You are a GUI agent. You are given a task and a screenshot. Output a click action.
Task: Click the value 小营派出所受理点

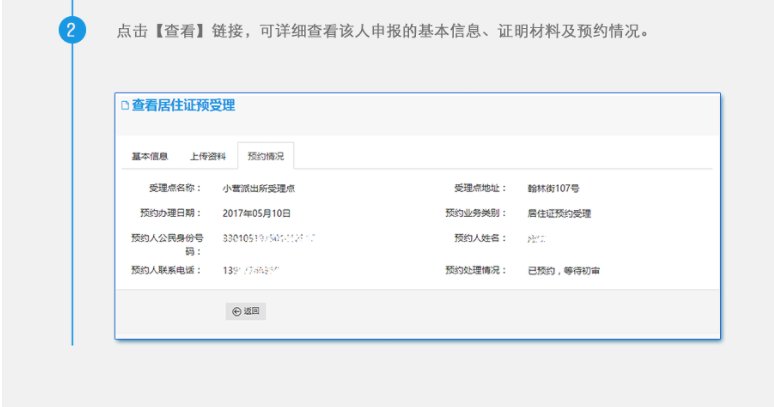tap(259, 188)
